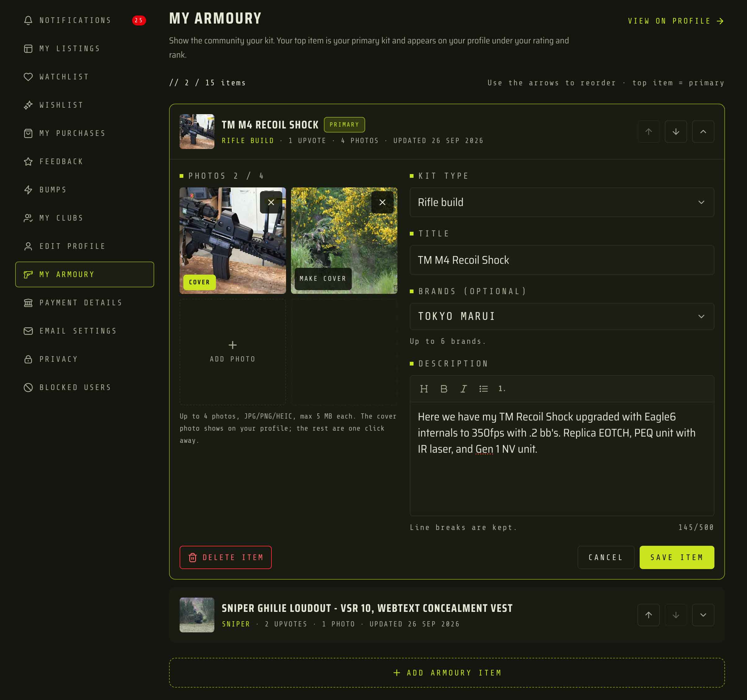
Task: Click the TM M4 Recoil Shock header thumbnail
Action: click(197, 132)
